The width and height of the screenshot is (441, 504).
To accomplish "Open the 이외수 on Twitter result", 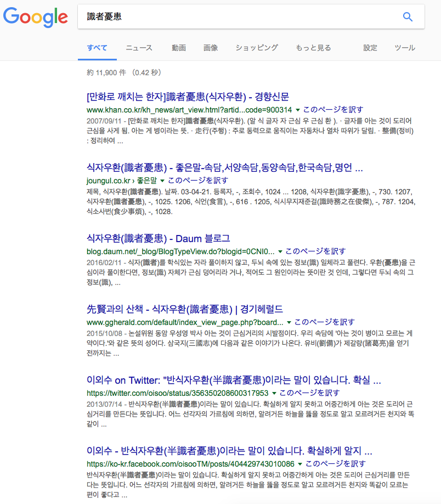I will (x=234, y=380).
